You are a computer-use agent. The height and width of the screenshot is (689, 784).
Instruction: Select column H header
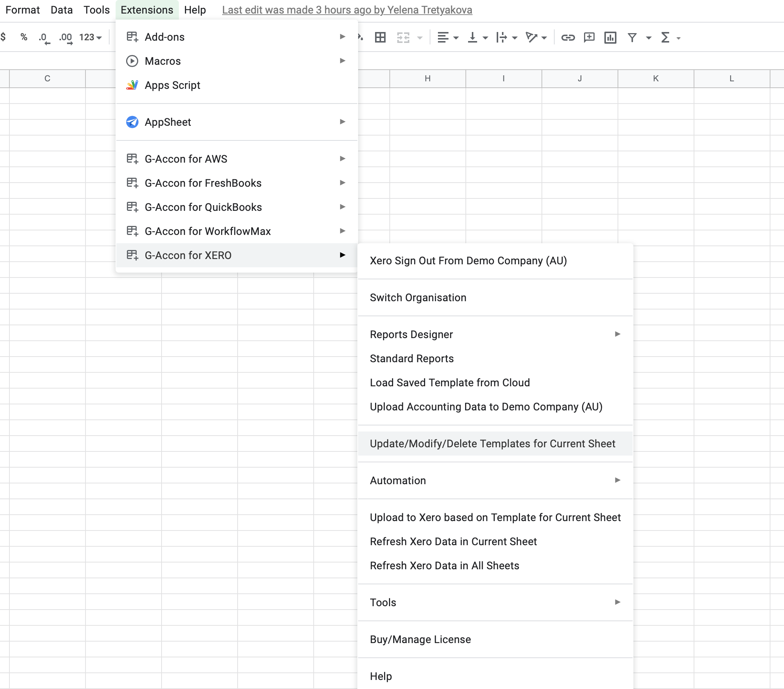(x=427, y=79)
